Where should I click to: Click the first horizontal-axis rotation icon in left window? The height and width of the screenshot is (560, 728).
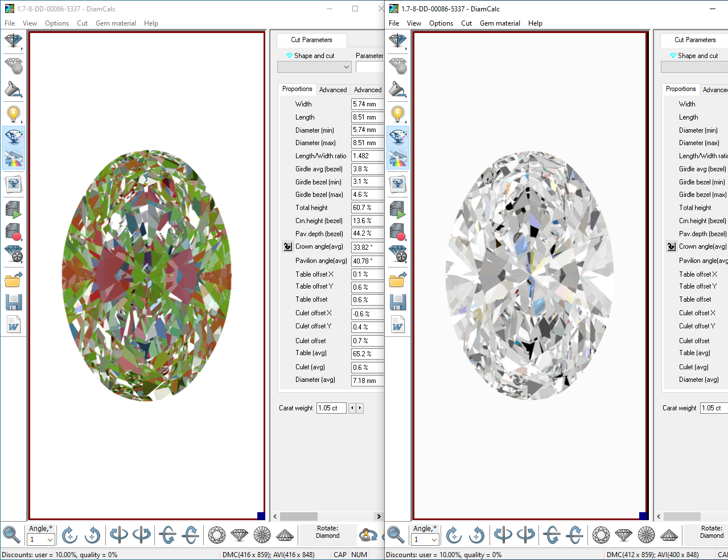click(167, 535)
